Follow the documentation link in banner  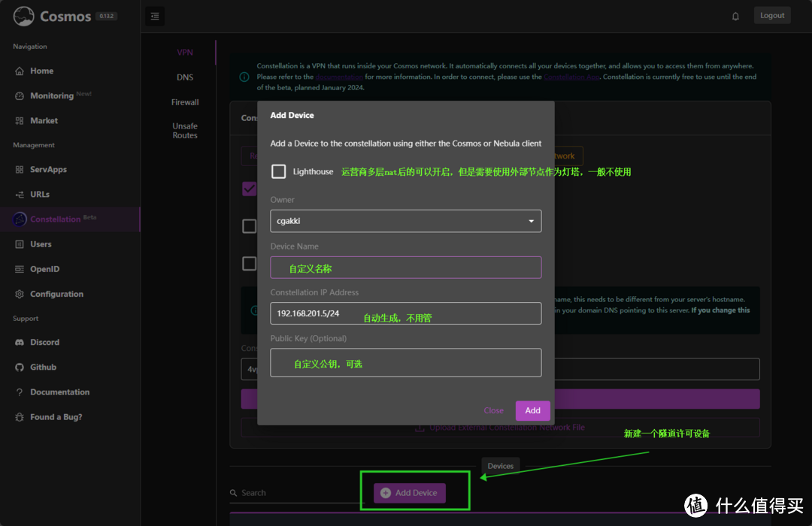339,77
